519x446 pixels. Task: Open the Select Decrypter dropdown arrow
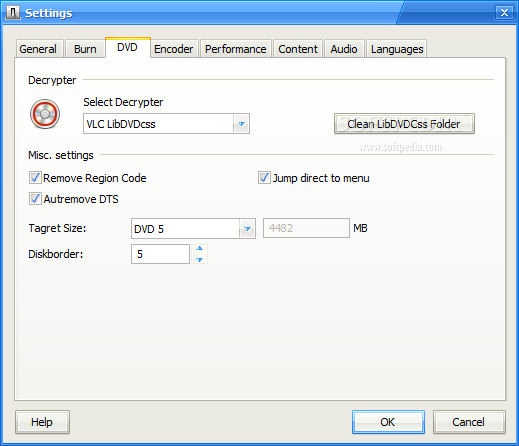241,124
